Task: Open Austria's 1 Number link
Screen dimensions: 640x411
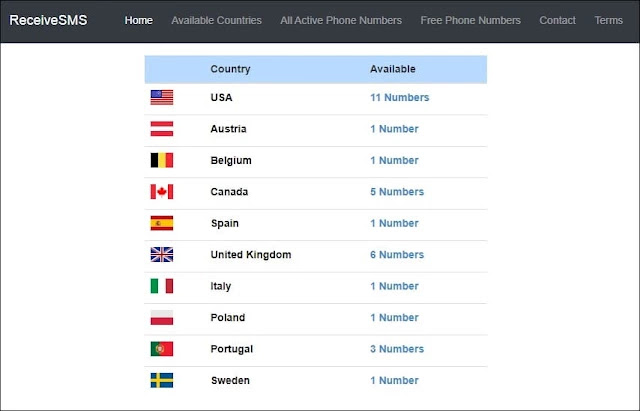Action: pos(394,129)
